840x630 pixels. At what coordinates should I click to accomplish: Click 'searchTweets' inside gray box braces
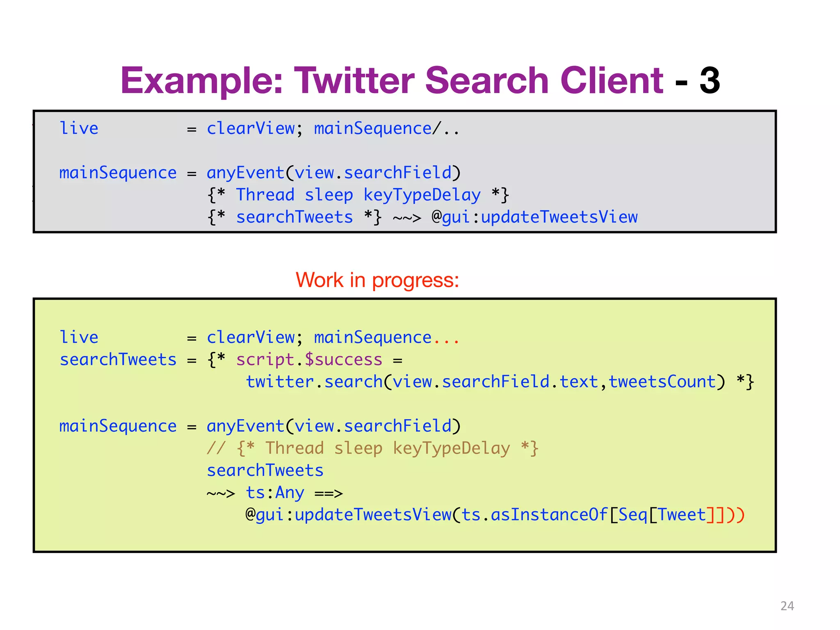[294, 217]
